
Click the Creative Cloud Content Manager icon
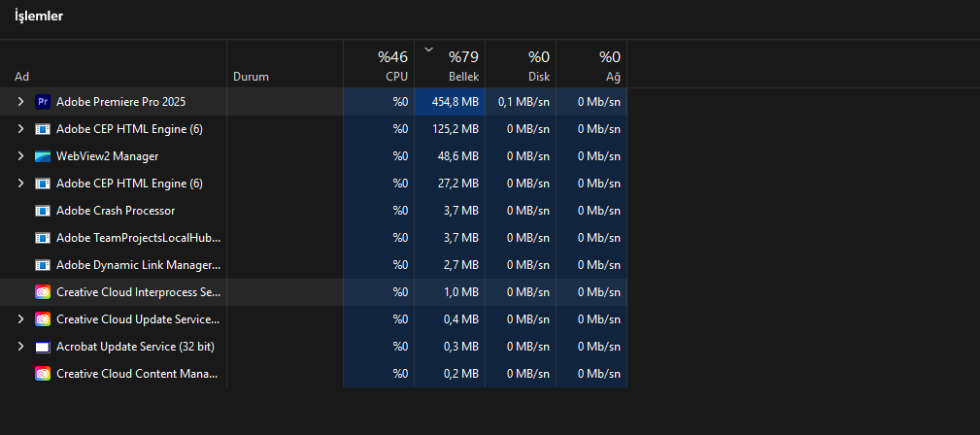pos(43,374)
